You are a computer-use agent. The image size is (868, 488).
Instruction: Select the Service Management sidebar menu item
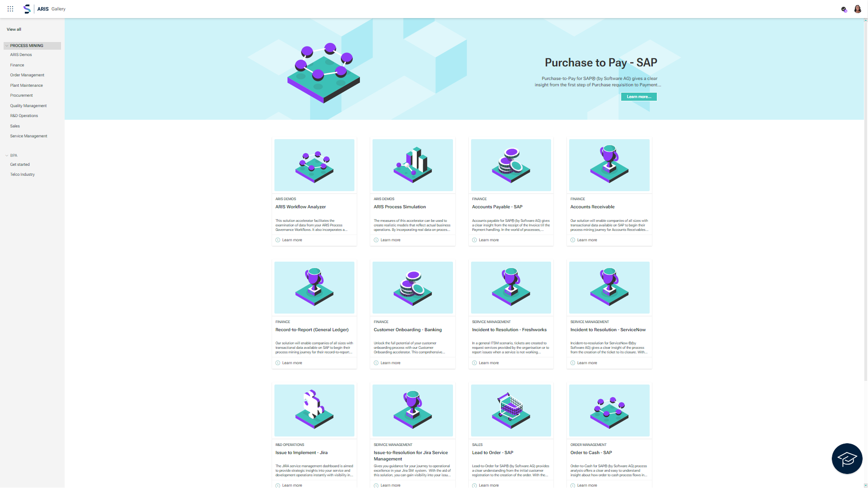[x=28, y=136]
